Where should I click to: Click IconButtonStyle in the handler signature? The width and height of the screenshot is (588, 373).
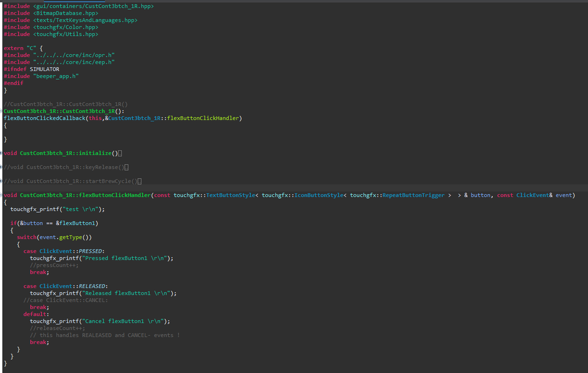(319, 195)
